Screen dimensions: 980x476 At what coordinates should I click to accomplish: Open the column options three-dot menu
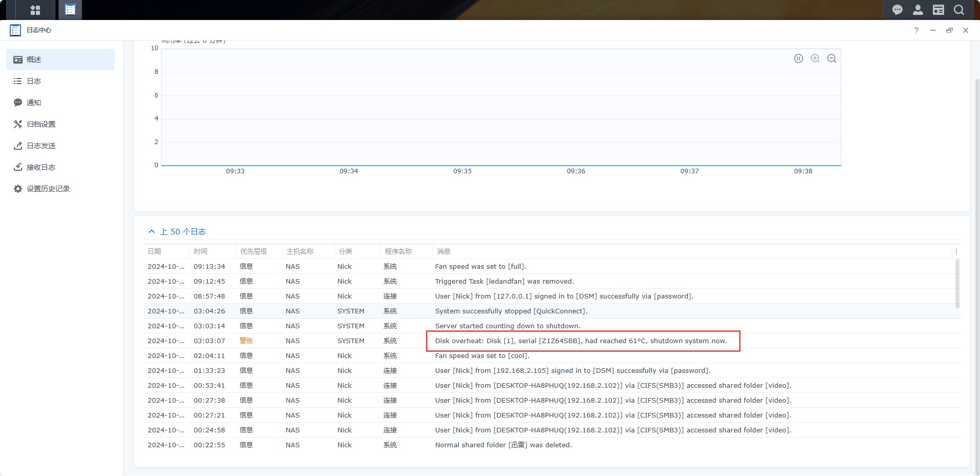pyautogui.click(x=956, y=251)
